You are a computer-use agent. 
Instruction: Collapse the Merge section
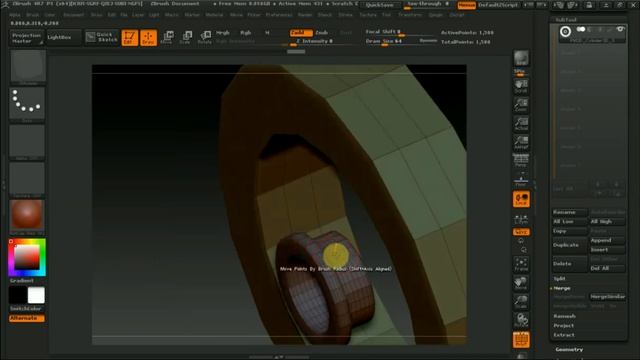pyautogui.click(x=562, y=288)
